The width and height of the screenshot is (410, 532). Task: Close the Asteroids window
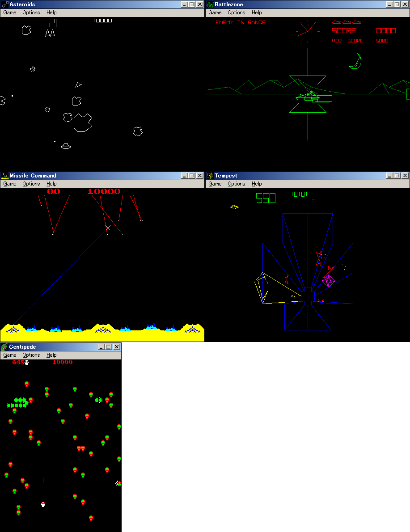[x=200, y=4]
